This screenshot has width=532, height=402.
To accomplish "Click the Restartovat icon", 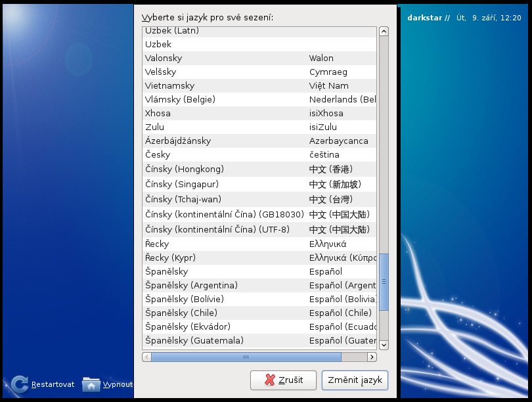I will coord(20,384).
